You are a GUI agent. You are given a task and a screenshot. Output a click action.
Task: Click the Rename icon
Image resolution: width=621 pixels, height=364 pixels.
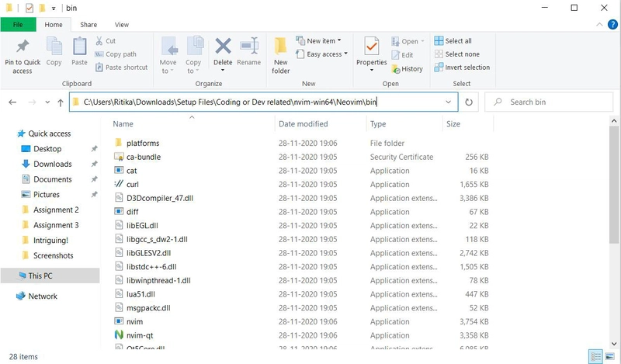(249, 46)
